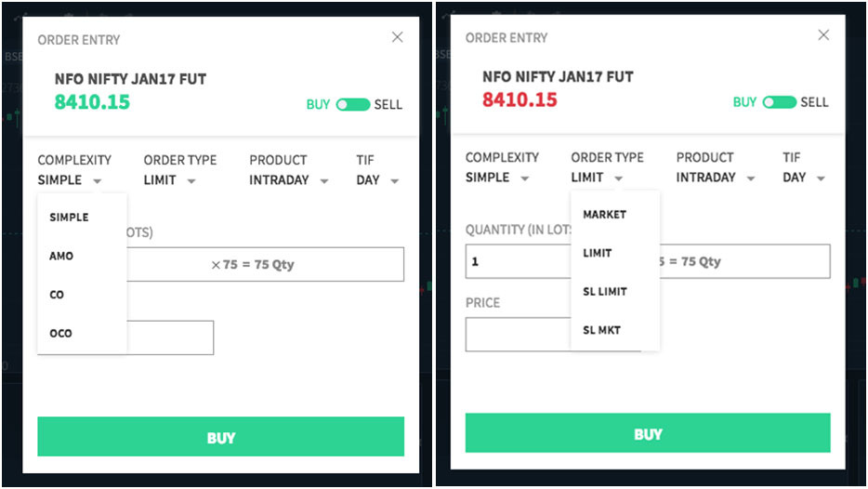Toggle Buy/Sell switch in left panel
The height and width of the screenshot is (489, 868).
coord(353,104)
